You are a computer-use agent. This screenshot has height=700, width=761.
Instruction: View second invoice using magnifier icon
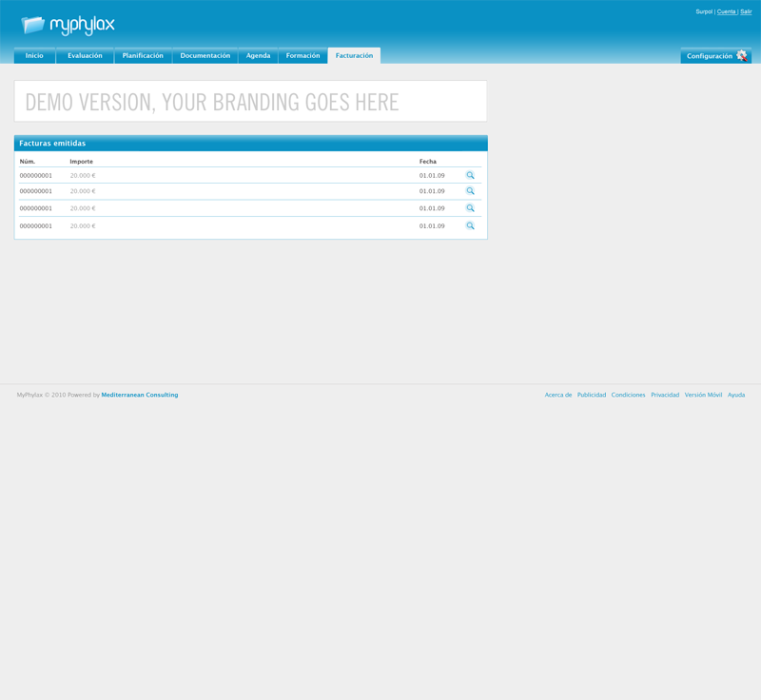[x=470, y=191]
